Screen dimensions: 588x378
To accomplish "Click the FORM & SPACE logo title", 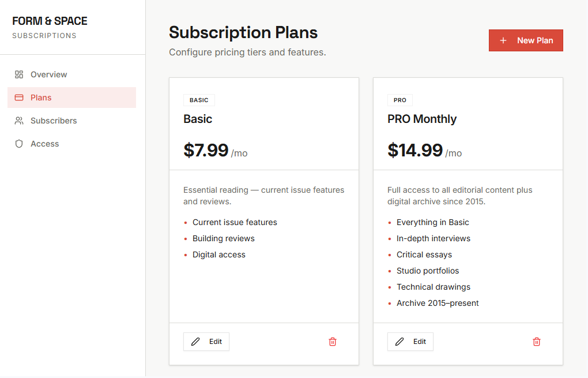I will [x=50, y=21].
